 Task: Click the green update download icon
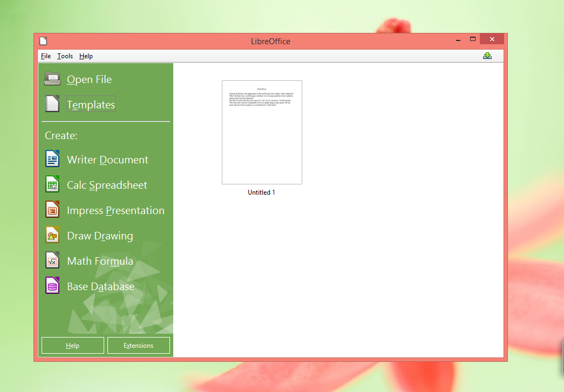(x=487, y=56)
